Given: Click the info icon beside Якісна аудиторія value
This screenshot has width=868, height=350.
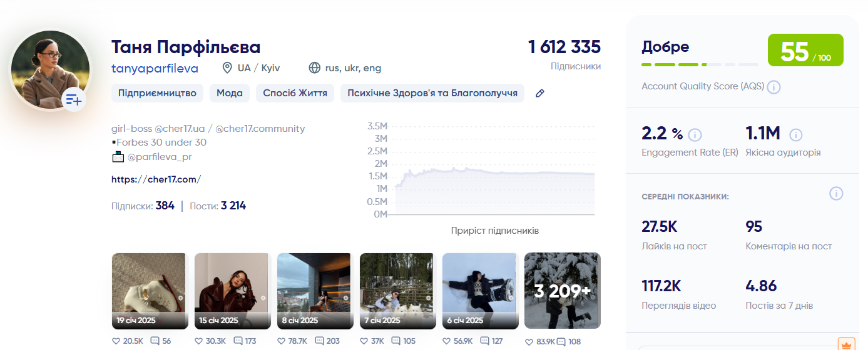Looking at the screenshot, I should 796,134.
